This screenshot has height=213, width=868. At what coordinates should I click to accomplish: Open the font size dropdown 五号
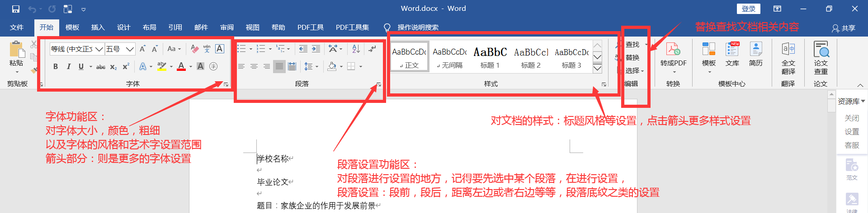[130, 49]
